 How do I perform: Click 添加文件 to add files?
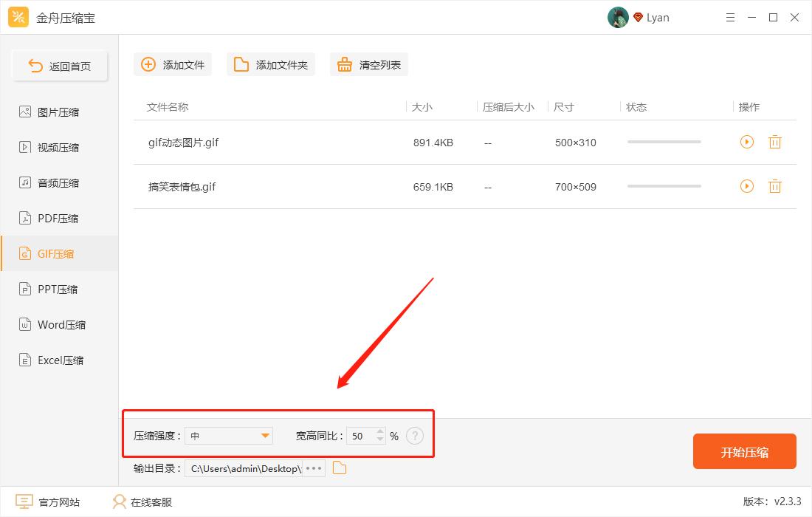172,64
